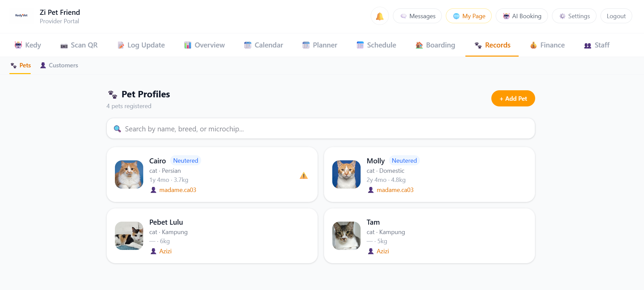Viewport: 644px width, 290px height.
Task: Open owner Azizi on Pebet Lulu's card
Action: (165, 251)
